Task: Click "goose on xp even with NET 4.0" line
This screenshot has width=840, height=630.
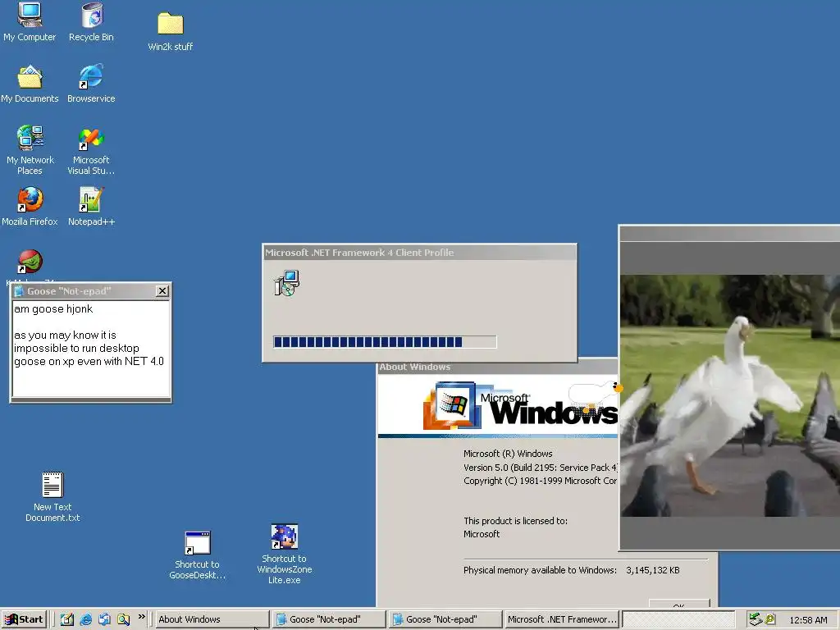Action: (89, 362)
